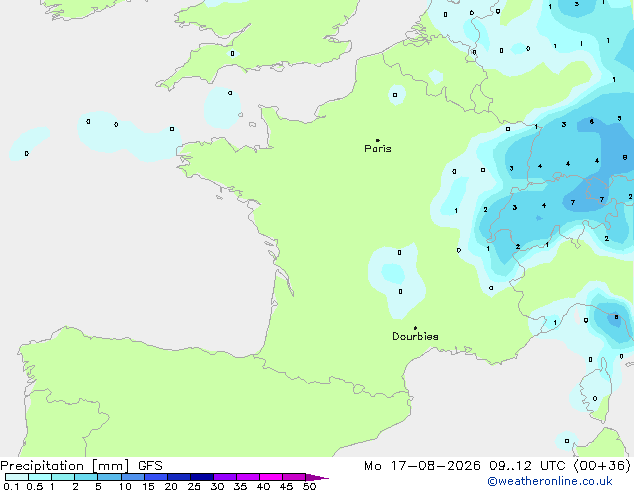The height and width of the screenshot is (490, 634).
Task: Click the Paris city label
Action: pyautogui.click(x=378, y=149)
